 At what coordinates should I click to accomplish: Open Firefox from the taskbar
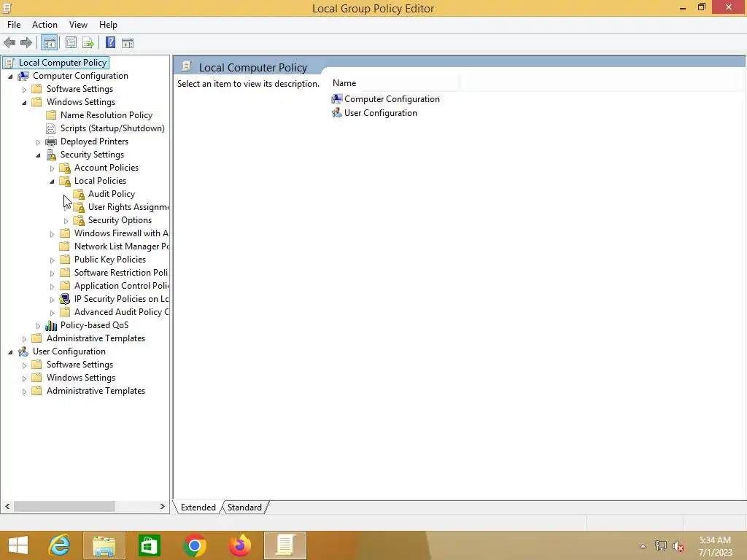point(239,545)
